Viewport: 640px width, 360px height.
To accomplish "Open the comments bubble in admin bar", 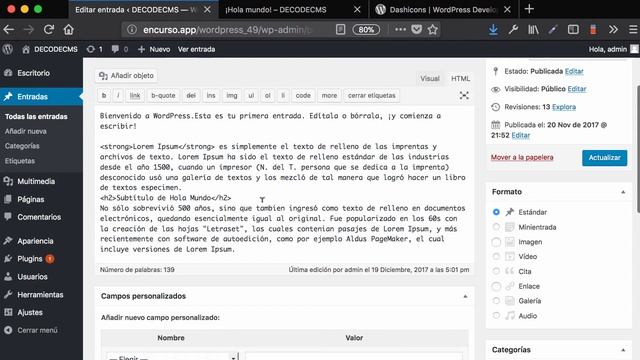I will pyautogui.click(x=120, y=49).
